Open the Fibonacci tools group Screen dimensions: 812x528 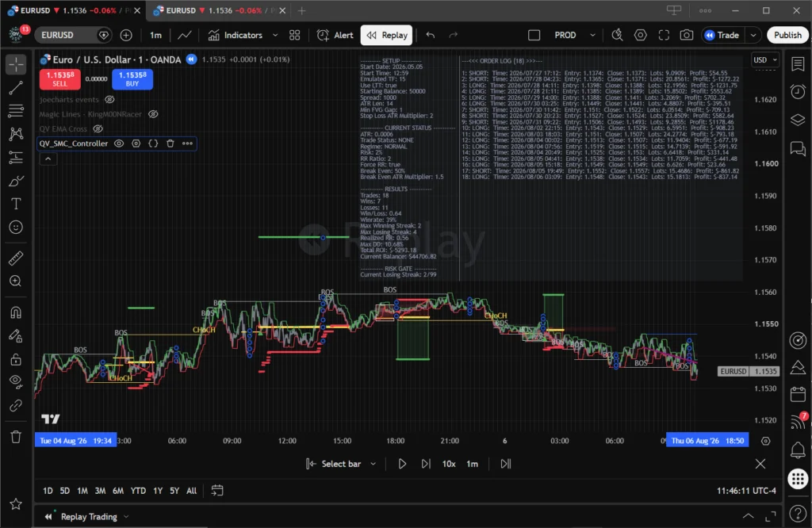point(16,111)
